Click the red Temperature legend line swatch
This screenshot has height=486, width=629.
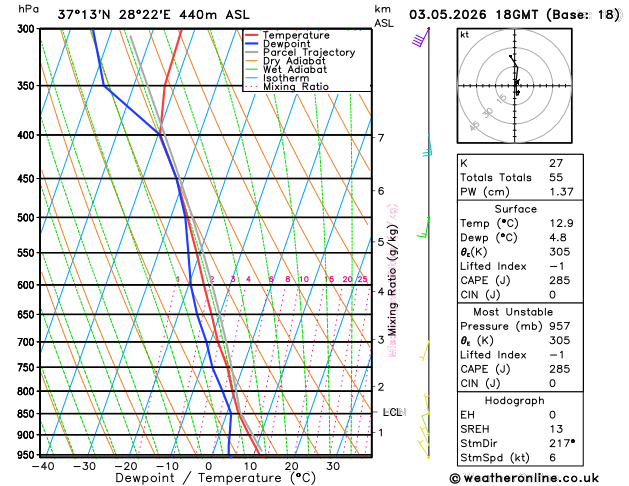click(x=252, y=35)
